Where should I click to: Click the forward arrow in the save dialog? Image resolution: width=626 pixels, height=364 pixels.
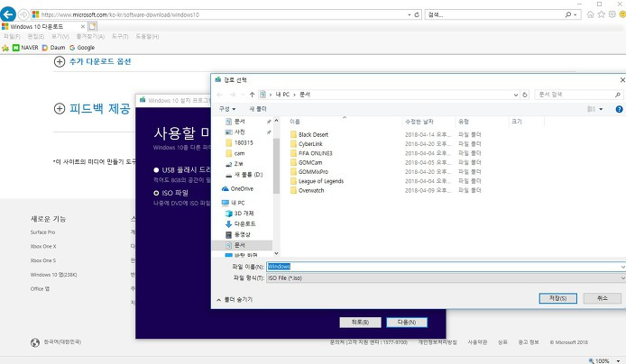[x=233, y=95]
